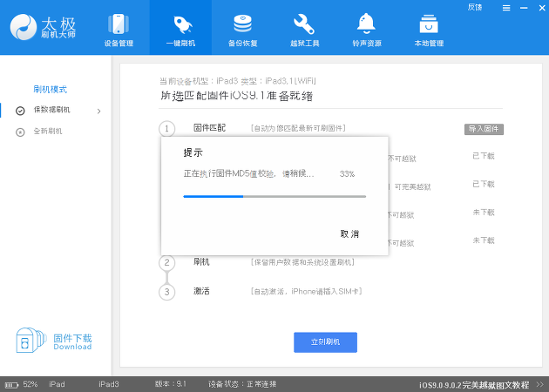549x392 pixels.
Task: Open the hamburger menu icon in title bar
Action: tap(506, 8)
